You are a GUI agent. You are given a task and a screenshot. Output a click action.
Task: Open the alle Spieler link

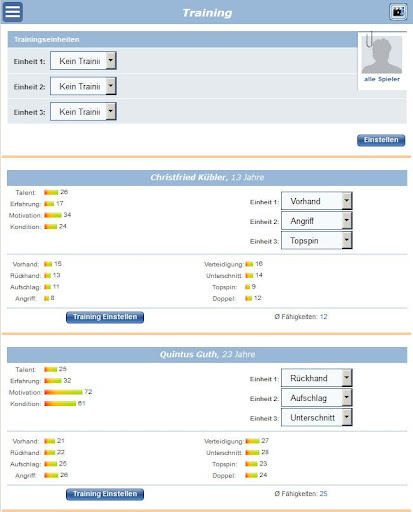click(x=382, y=79)
